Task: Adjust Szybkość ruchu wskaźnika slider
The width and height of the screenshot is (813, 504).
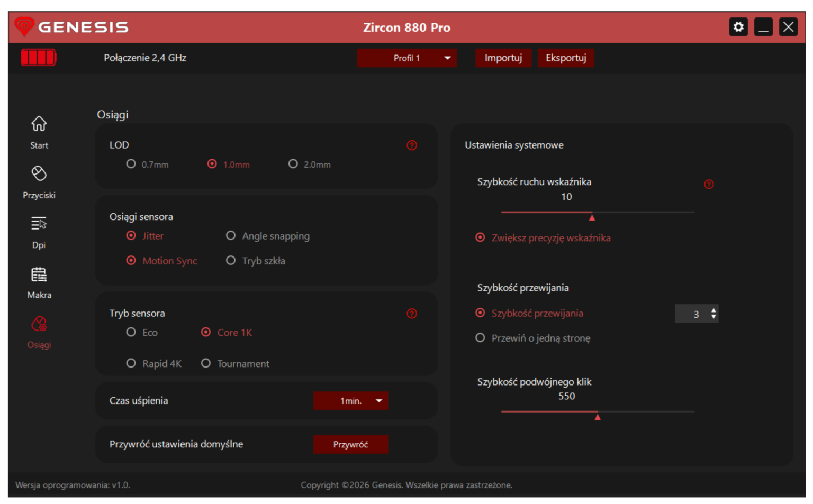Action: tap(592, 217)
